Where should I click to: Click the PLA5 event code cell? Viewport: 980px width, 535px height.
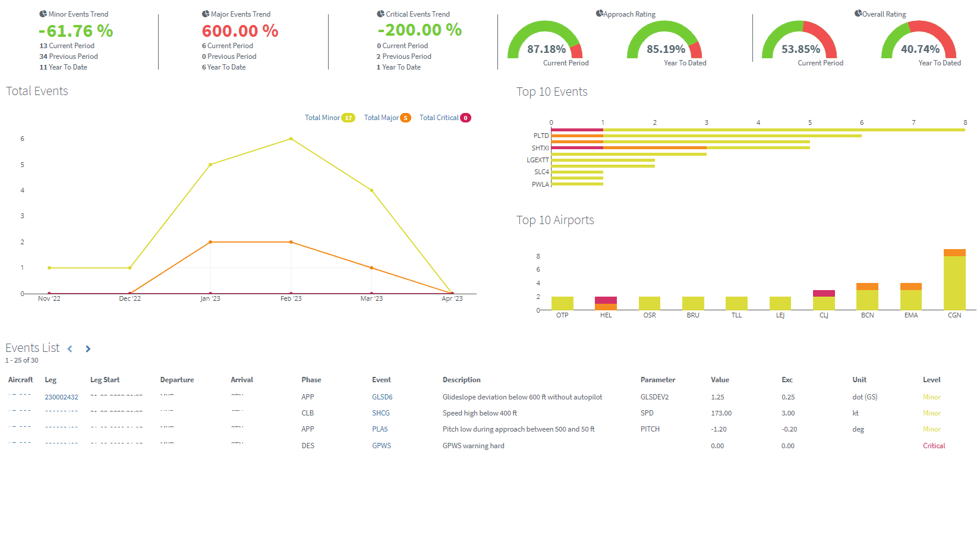380,429
